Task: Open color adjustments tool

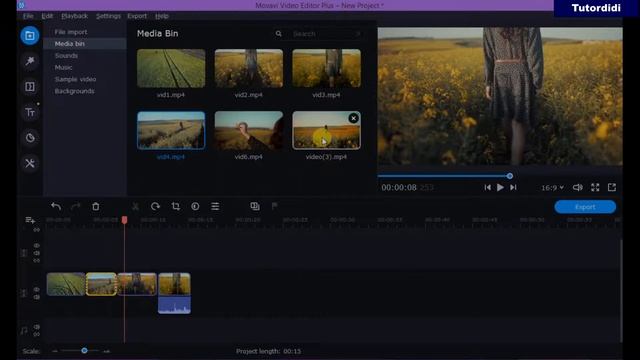Action: [195, 207]
